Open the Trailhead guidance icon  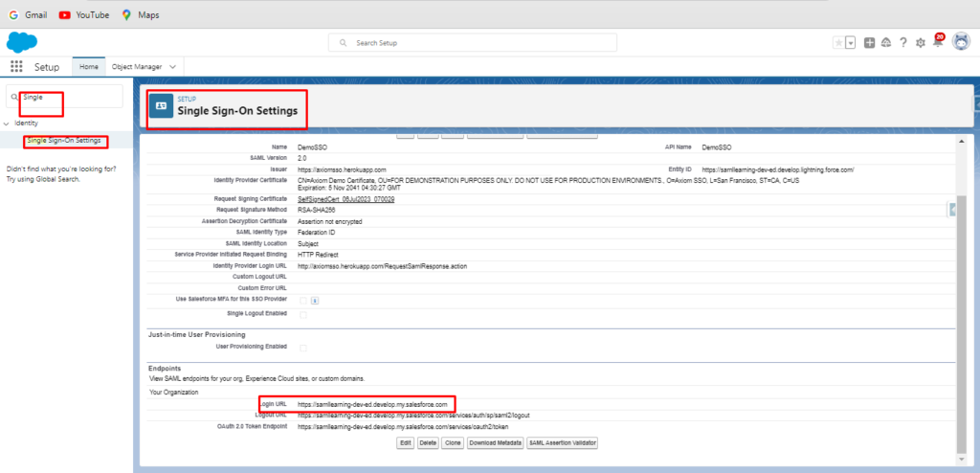(885, 42)
